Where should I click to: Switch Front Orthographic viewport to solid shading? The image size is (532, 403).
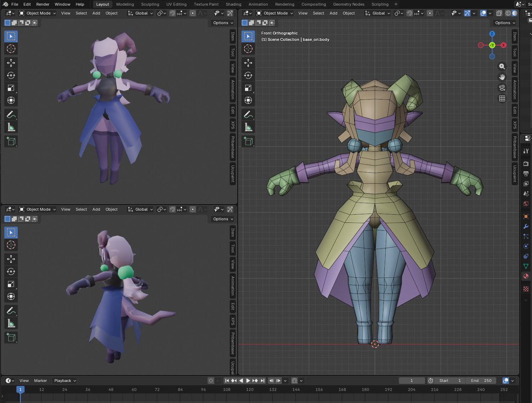tap(515, 13)
